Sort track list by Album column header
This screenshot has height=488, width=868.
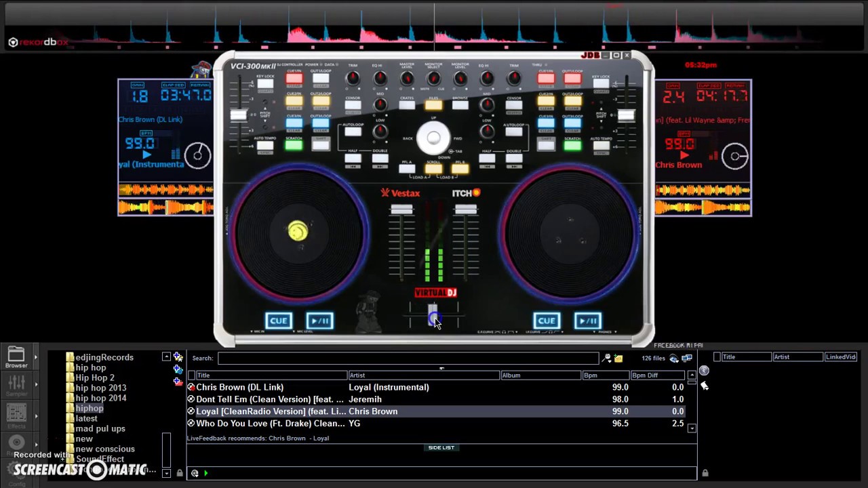[x=540, y=375]
